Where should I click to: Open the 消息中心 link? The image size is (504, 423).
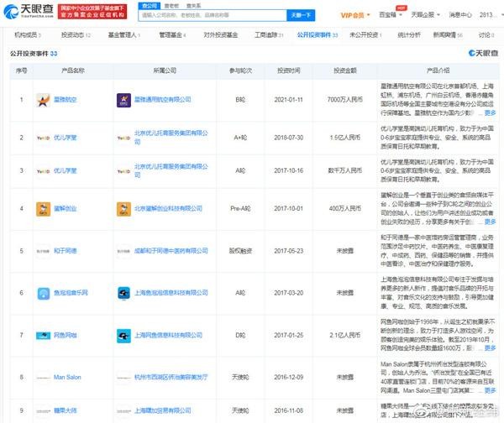460,15
